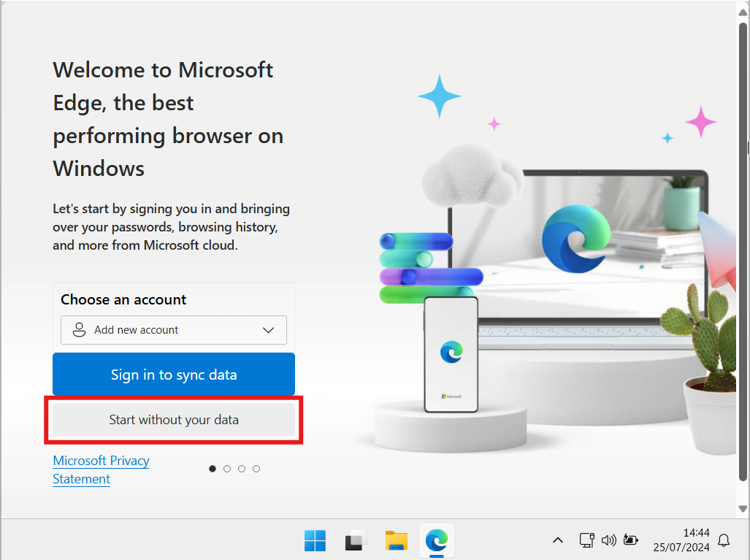Show hidden system tray icons
750x560 pixels.
(x=558, y=540)
